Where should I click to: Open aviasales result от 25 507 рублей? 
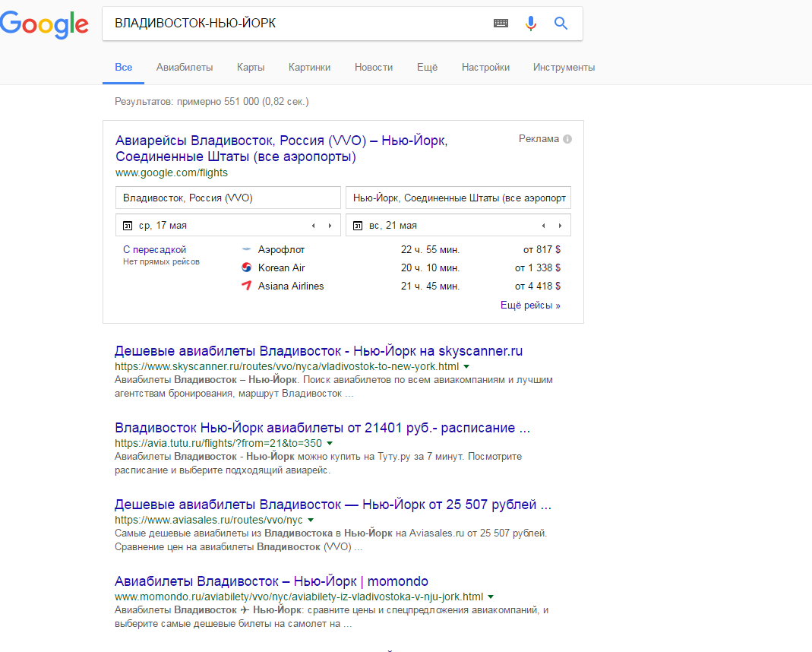click(x=333, y=505)
